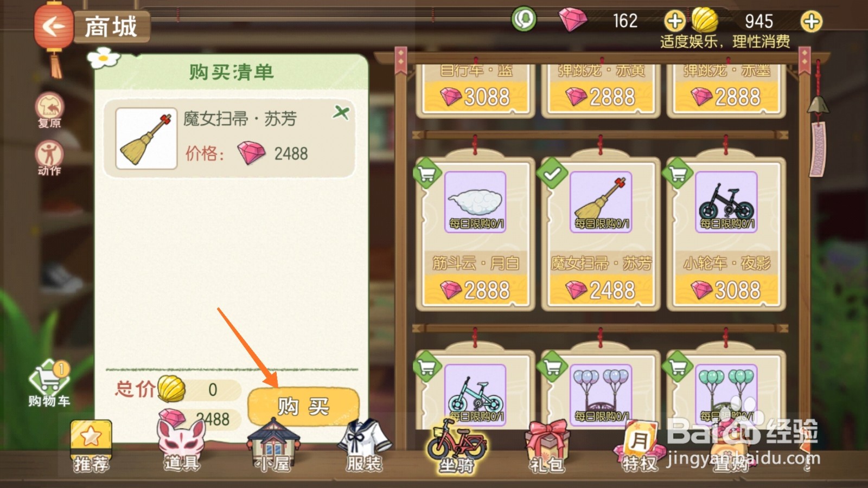Uncheck the selected 魔女扫帚·苏芳 item
868x488 pixels.
tap(552, 174)
